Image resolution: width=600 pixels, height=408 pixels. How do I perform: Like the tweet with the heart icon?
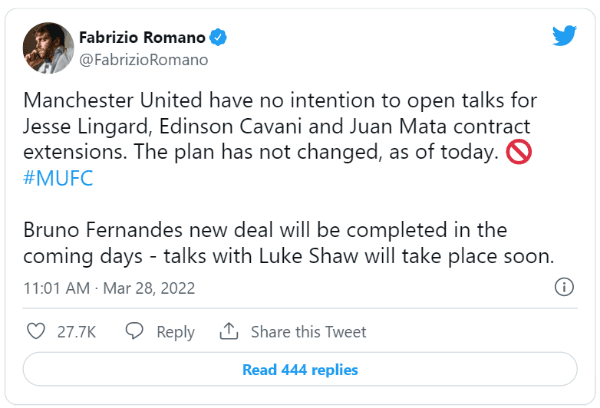(35, 331)
